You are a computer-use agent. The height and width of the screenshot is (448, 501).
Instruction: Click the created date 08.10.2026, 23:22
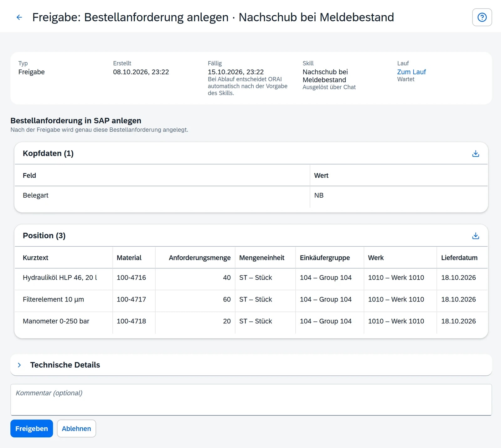pos(141,72)
